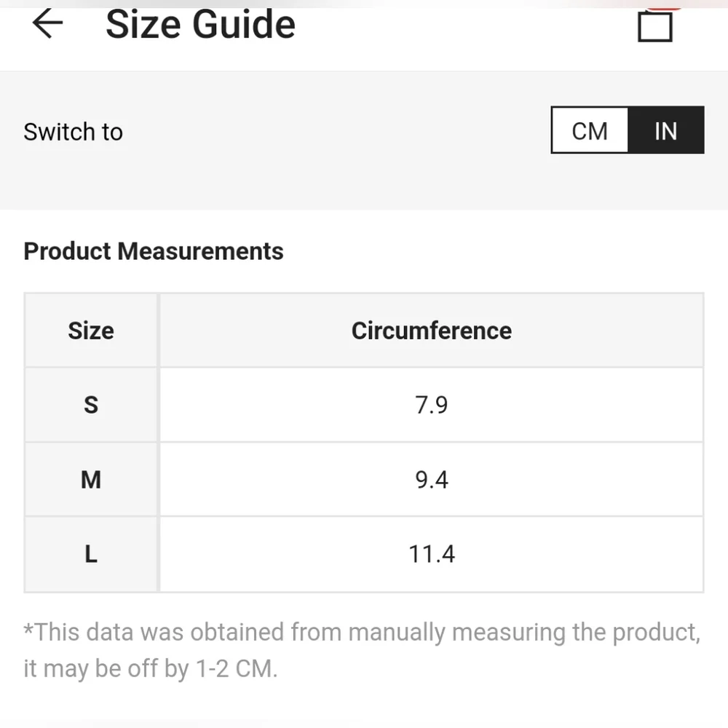Select the M size row label
Screen dimensions: 728x728
91,480
